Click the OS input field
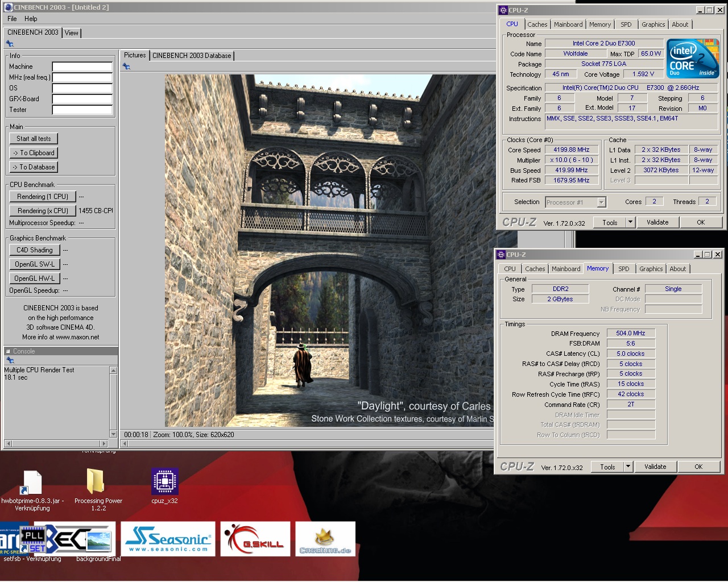Image resolution: width=728 pixels, height=582 pixels. coord(82,88)
